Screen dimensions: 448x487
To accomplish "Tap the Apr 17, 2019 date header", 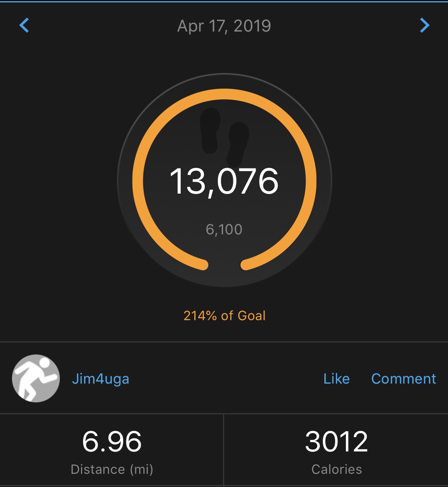I will click(x=224, y=26).
